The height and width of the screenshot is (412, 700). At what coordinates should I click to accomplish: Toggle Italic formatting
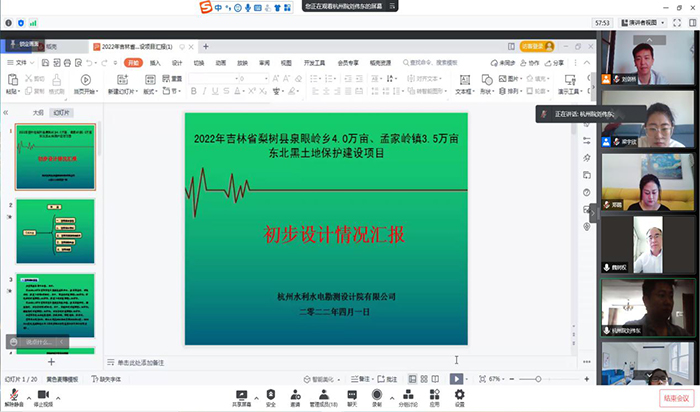[x=204, y=91]
